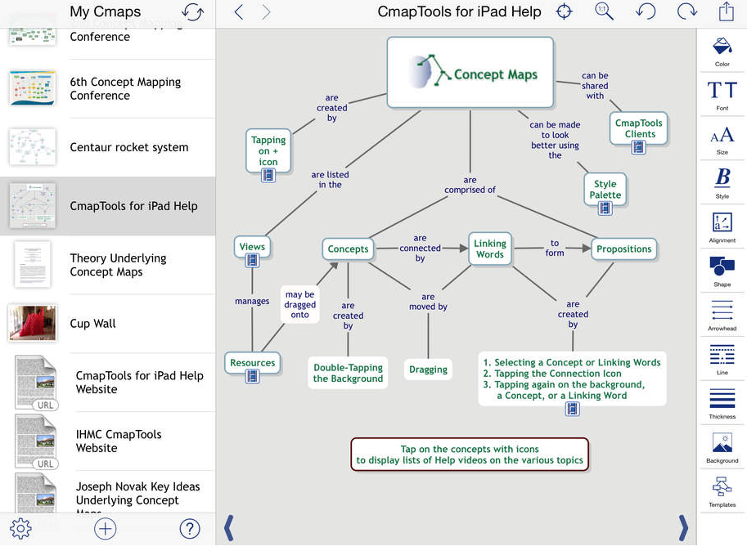Collapse the left Cmaps list panel

coord(229,528)
